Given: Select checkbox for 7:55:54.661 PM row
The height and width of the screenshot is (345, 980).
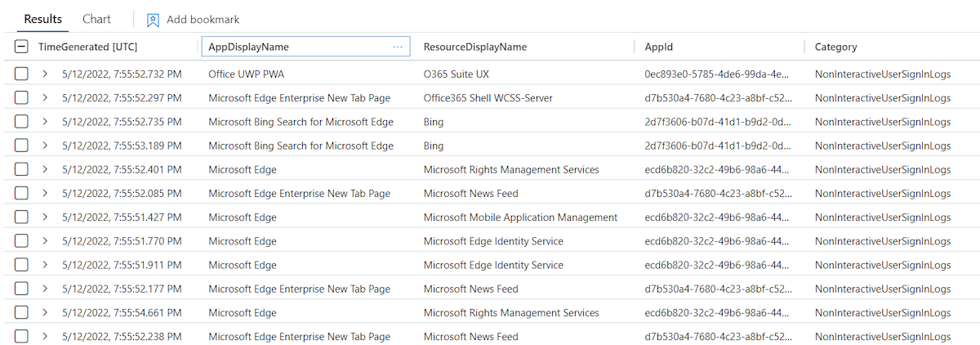Looking at the screenshot, I should 21,313.
